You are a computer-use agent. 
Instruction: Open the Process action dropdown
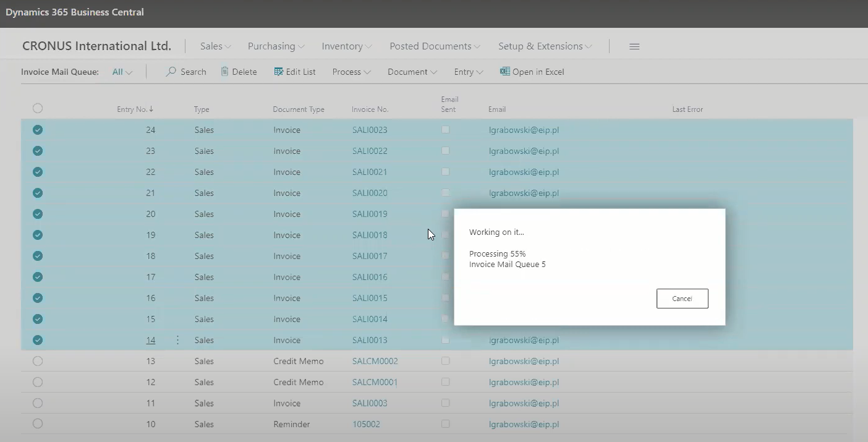pos(351,72)
